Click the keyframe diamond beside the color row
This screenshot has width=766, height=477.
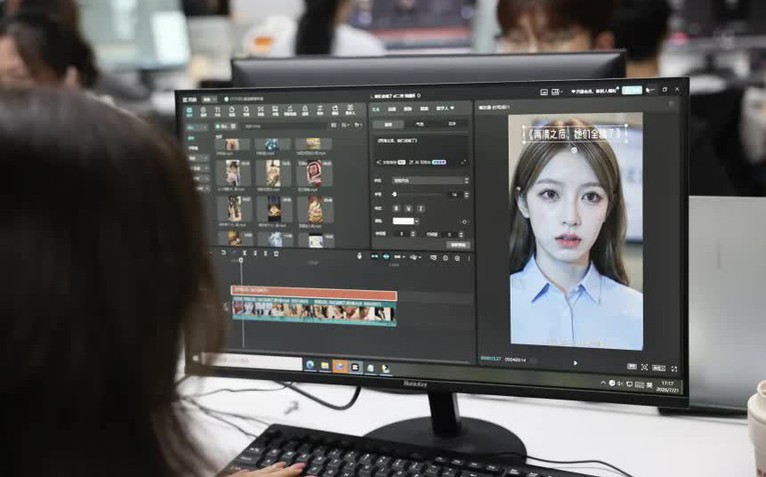464,222
